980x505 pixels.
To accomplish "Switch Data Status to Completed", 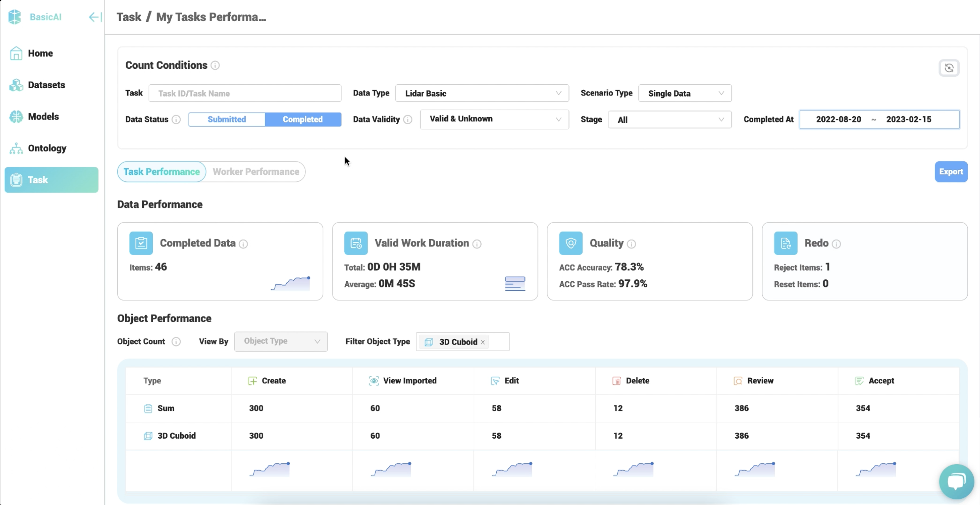I will (x=303, y=119).
